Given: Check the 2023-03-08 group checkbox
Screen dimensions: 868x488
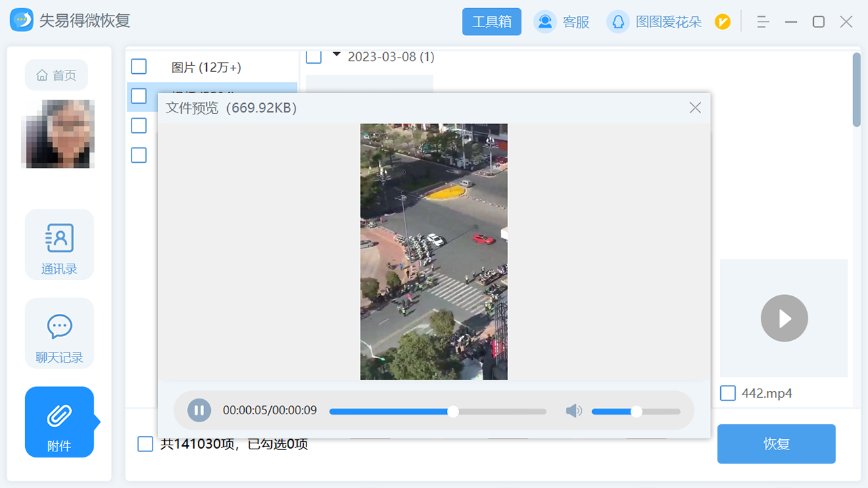Looking at the screenshot, I should [x=313, y=56].
